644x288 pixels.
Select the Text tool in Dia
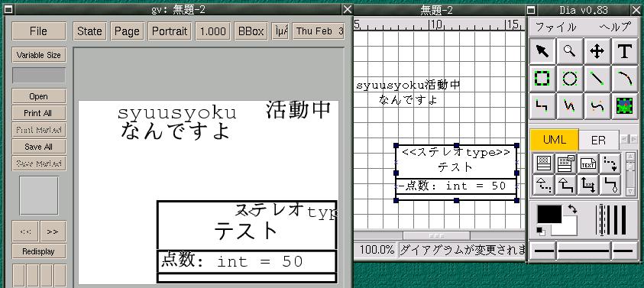[625, 51]
